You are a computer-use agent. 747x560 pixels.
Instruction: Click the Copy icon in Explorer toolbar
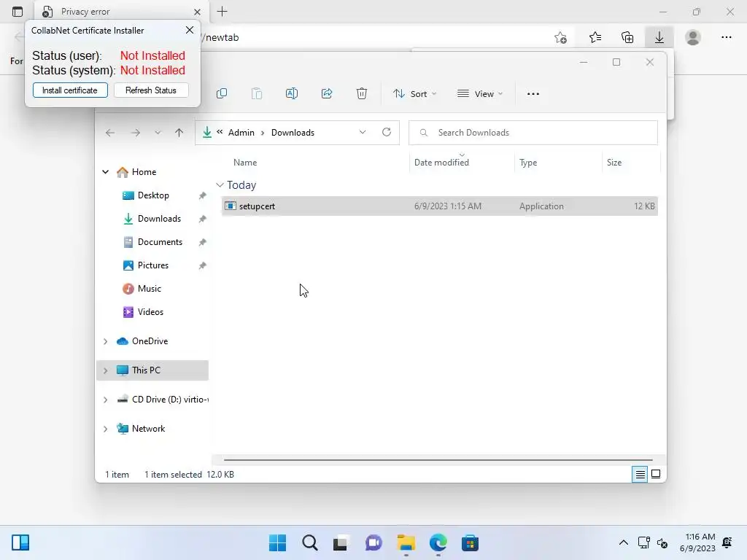[x=222, y=94]
